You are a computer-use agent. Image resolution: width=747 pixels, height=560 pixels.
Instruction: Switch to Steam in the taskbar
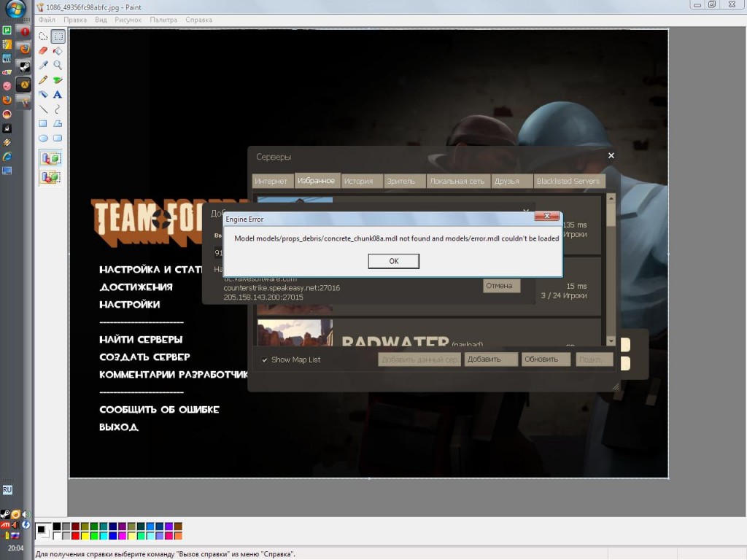(x=24, y=66)
